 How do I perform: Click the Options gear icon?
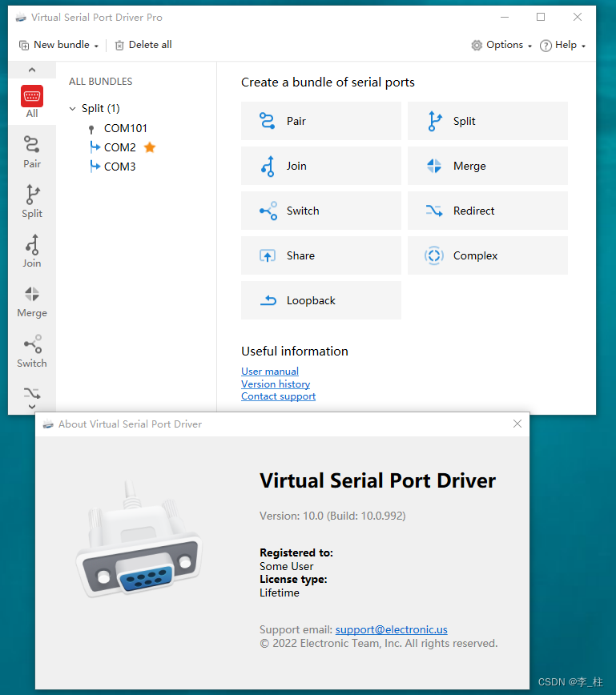tap(477, 45)
